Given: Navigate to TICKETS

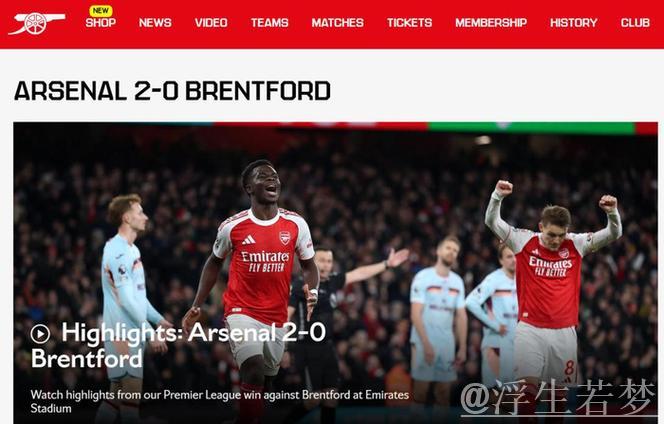Looking at the screenshot, I should coord(409,23).
